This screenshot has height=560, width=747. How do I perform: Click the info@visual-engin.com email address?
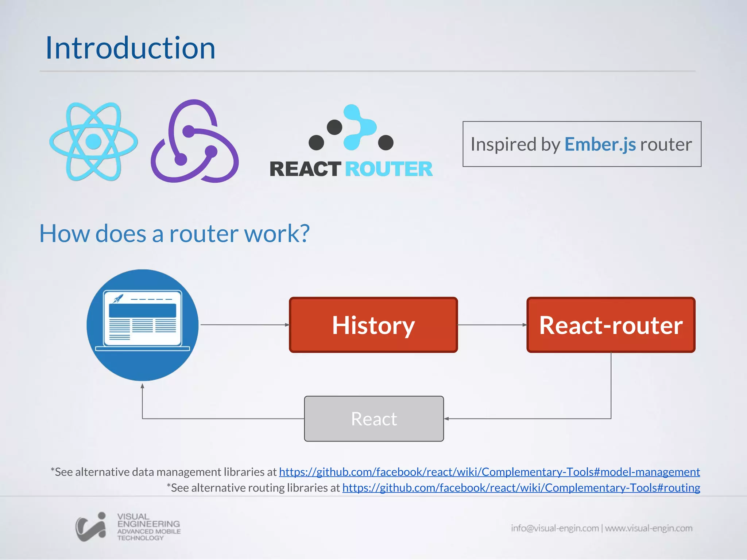[x=554, y=528]
